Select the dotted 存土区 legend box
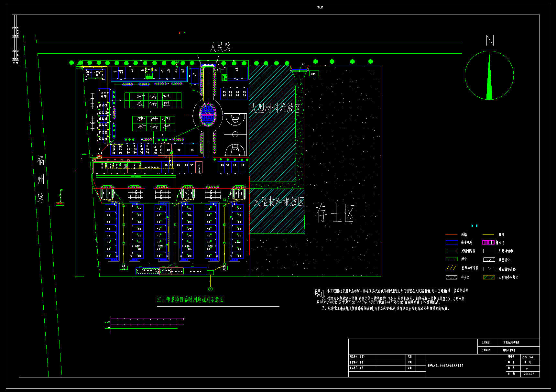 click(452, 277)
